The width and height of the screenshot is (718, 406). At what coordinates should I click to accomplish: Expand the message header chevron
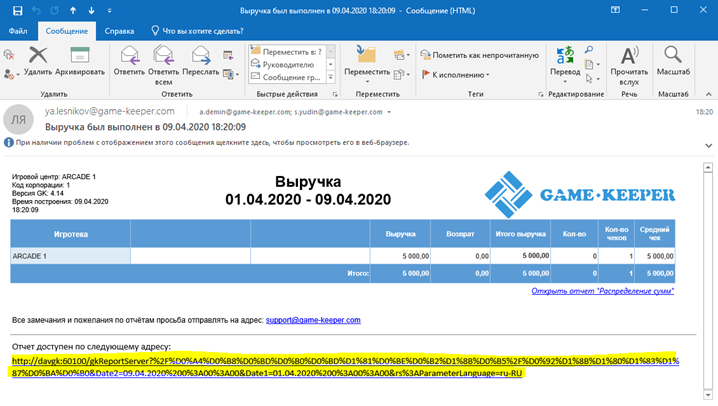click(x=708, y=146)
